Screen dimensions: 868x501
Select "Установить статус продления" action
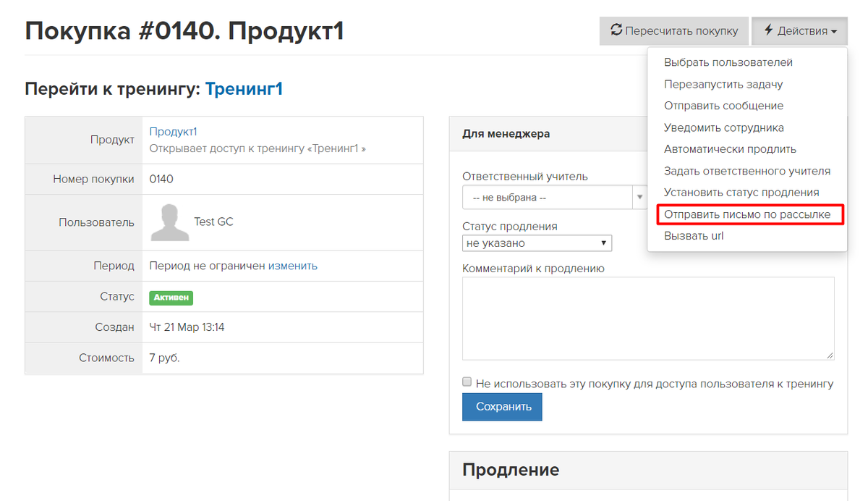(x=741, y=193)
